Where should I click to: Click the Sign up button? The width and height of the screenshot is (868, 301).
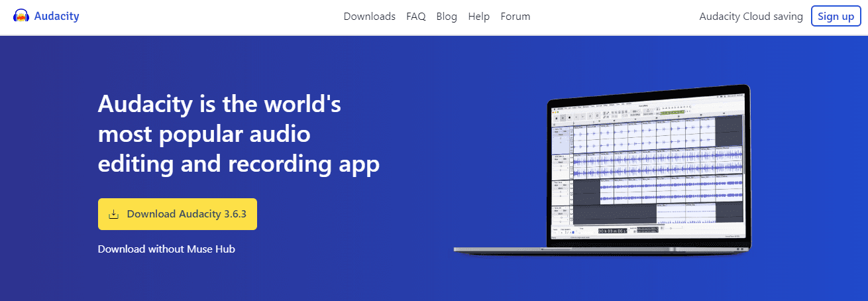point(836,17)
